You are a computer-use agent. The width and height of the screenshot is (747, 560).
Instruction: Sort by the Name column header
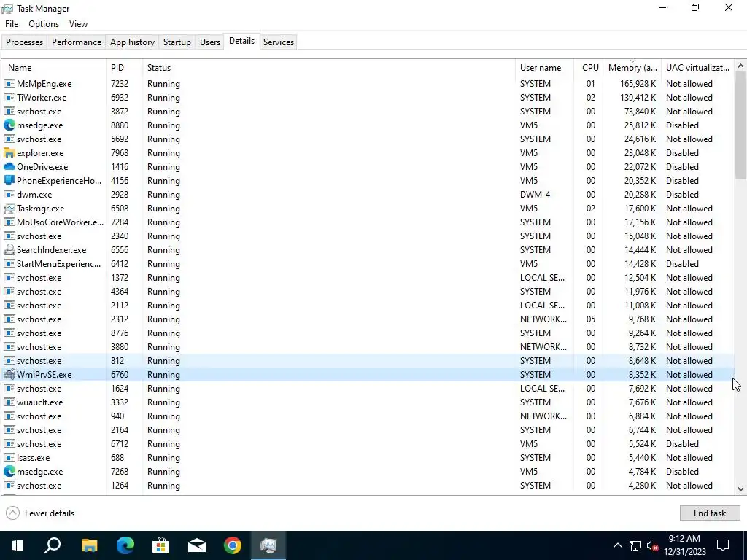(54, 68)
